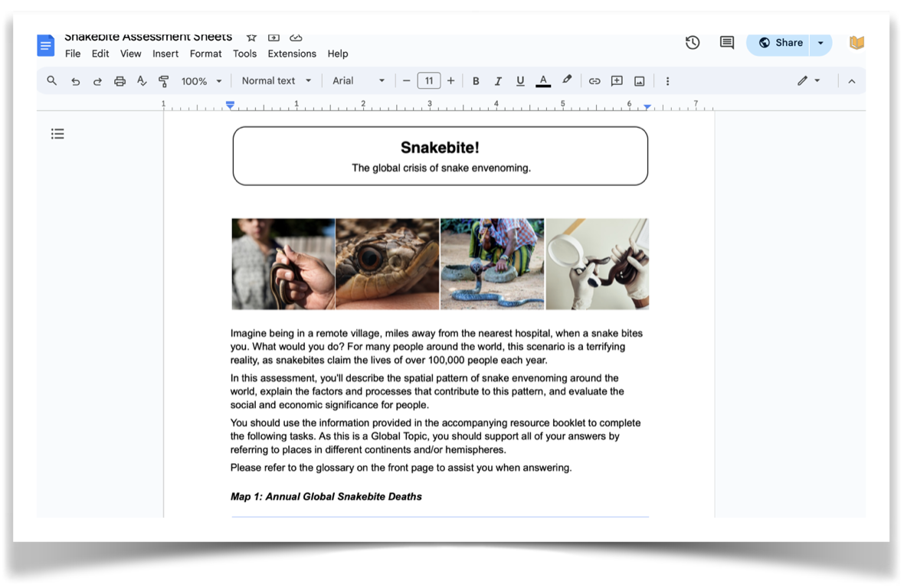904x588 pixels.
Task: Open the Google Docs home icon
Action: [x=45, y=45]
